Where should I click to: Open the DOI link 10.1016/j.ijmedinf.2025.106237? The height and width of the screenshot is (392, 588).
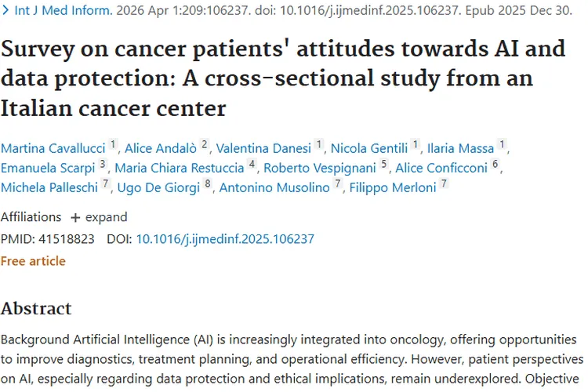pos(225,239)
